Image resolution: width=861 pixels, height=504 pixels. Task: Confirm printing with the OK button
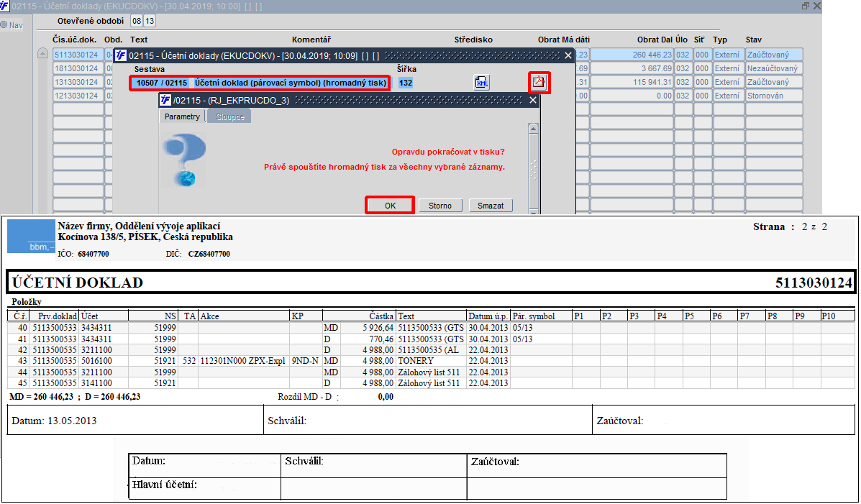(x=390, y=206)
